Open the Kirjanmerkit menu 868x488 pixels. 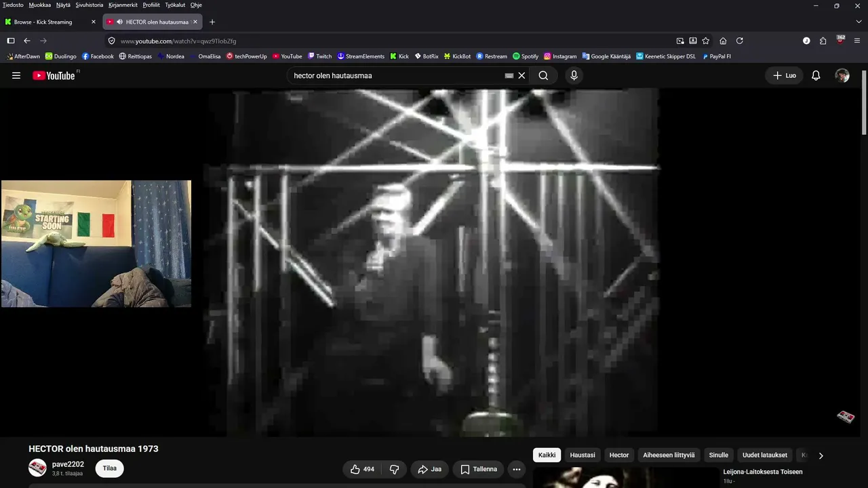coord(123,5)
